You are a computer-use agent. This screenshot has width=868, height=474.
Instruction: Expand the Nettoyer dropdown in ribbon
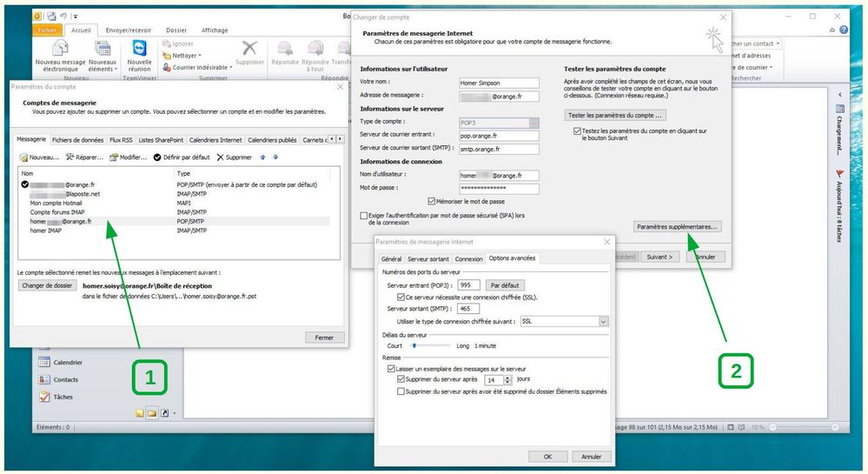click(x=202, y=55)
